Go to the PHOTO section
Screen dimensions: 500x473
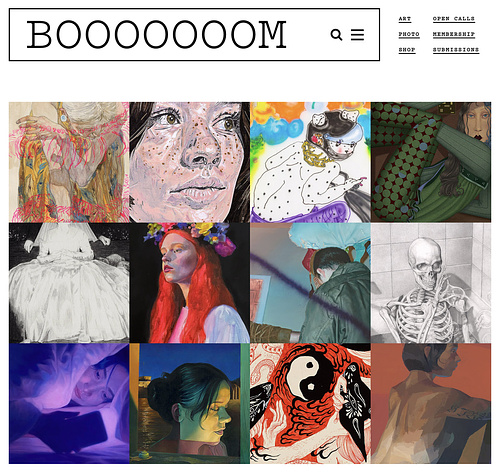[409, 34]
